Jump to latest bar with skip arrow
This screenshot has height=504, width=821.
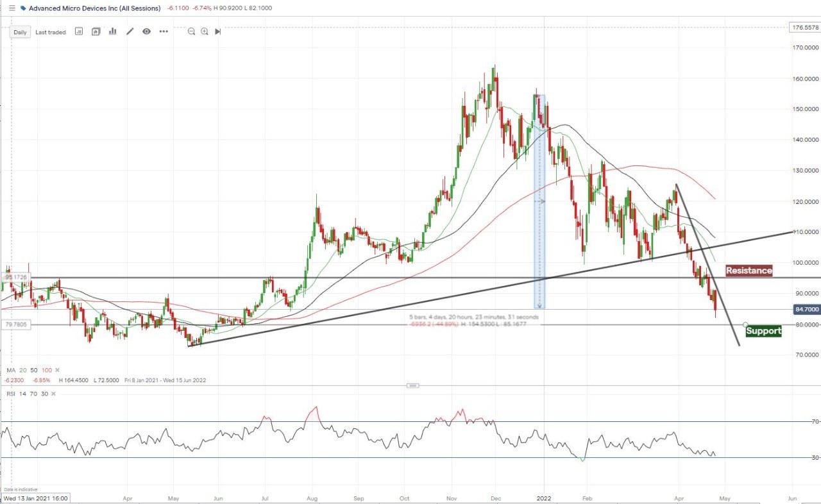218,31
